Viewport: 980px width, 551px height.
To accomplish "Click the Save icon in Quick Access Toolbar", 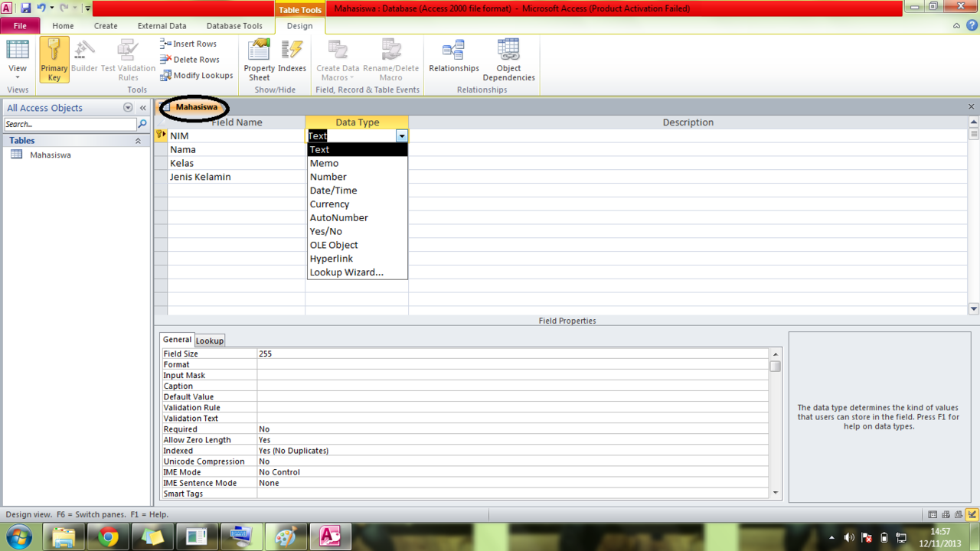I will tap(25, 8).
